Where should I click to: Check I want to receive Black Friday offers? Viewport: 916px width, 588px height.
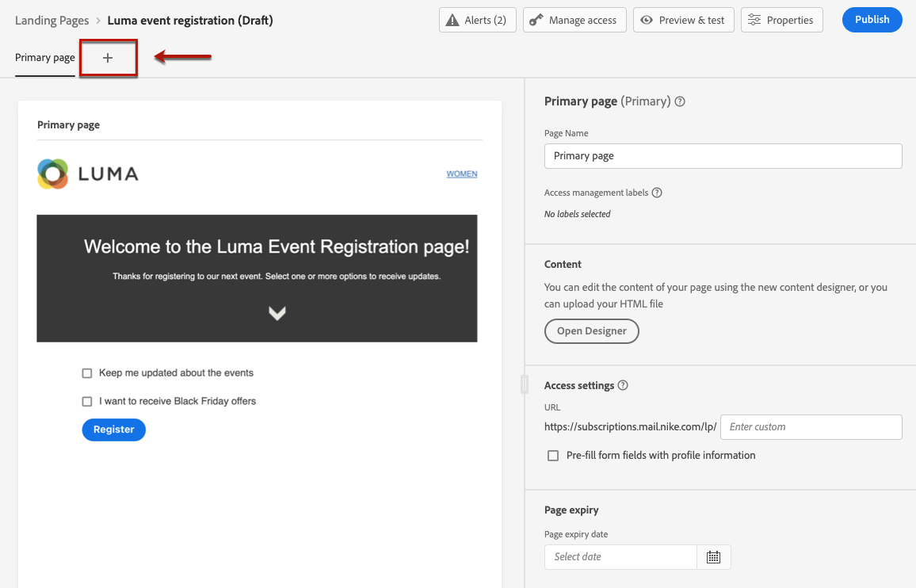(87, 402)
